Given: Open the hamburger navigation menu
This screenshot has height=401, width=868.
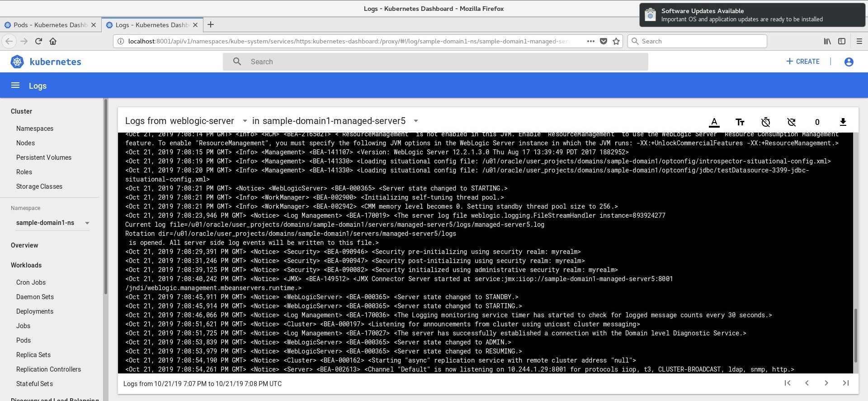Looking at the screenshot, I should [15, 86].
